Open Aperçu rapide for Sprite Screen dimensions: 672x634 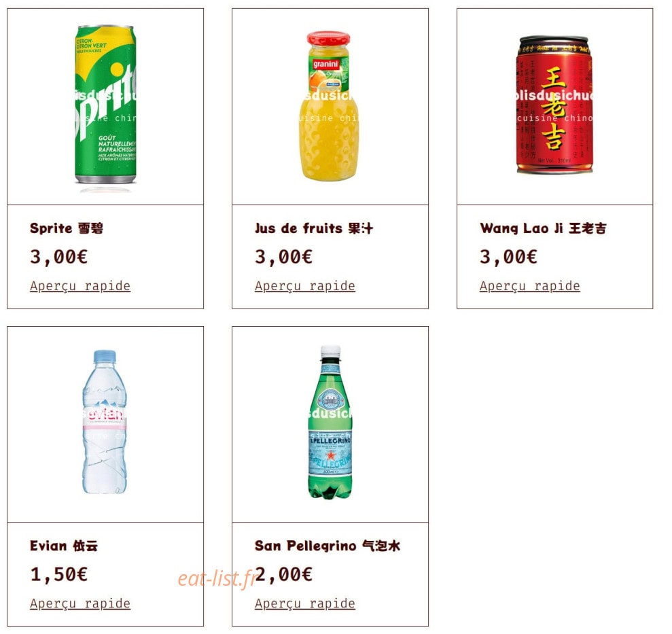[x=80, y=286]
